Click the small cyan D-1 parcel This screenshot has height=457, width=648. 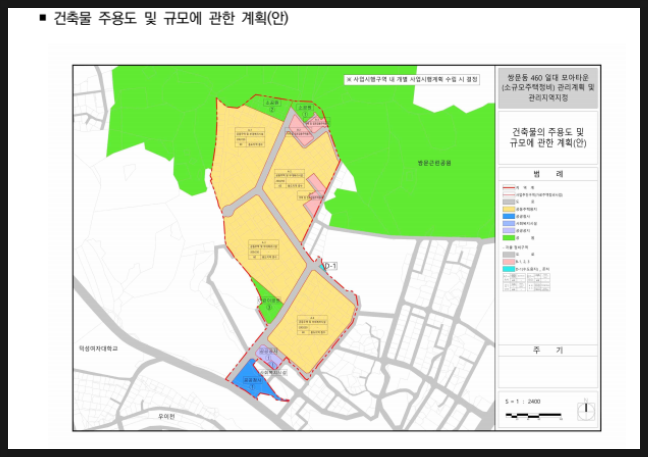(321, 267)
